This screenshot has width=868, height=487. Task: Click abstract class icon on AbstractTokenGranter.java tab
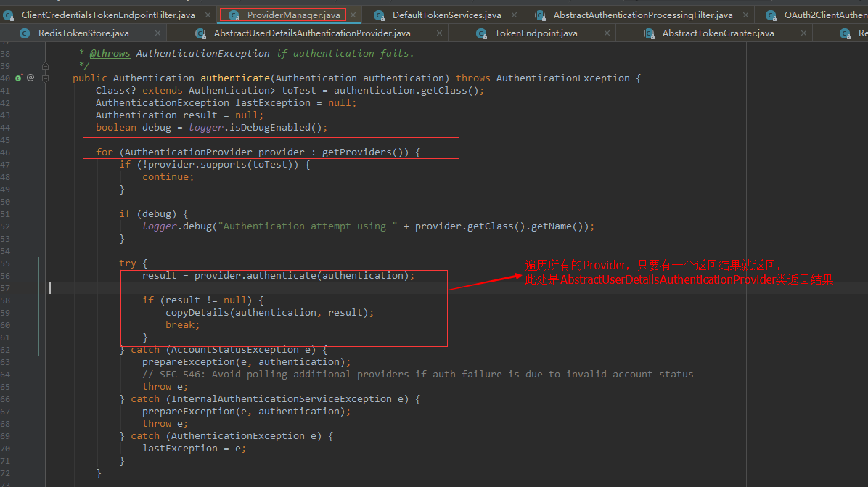(x=649, y=33)
